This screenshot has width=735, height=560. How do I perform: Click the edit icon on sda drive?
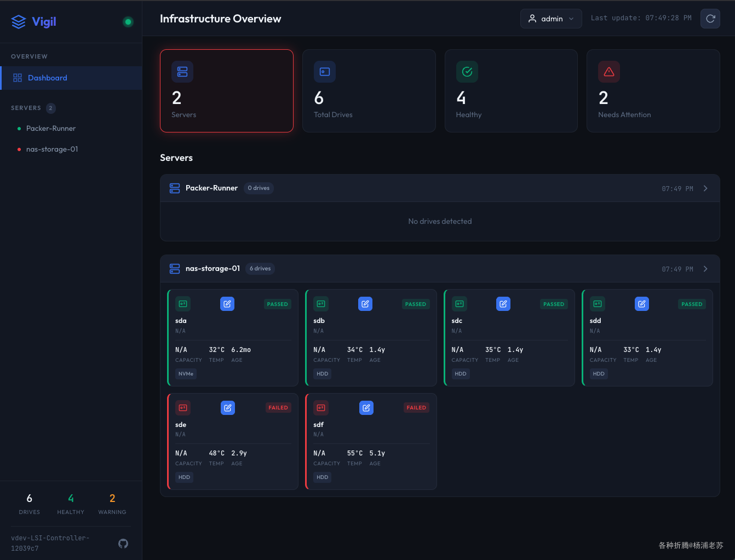227,304
